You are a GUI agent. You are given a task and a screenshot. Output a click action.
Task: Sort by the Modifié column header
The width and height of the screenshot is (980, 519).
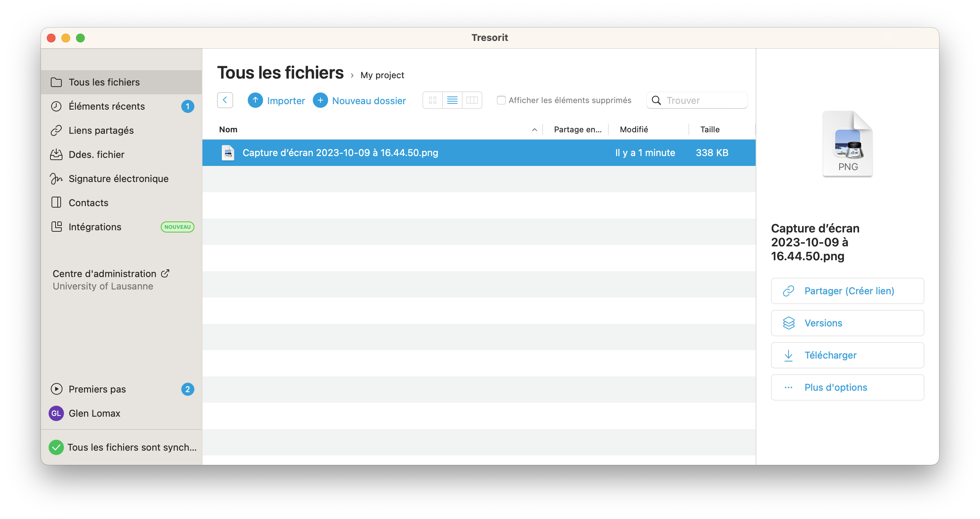(634, 130)
